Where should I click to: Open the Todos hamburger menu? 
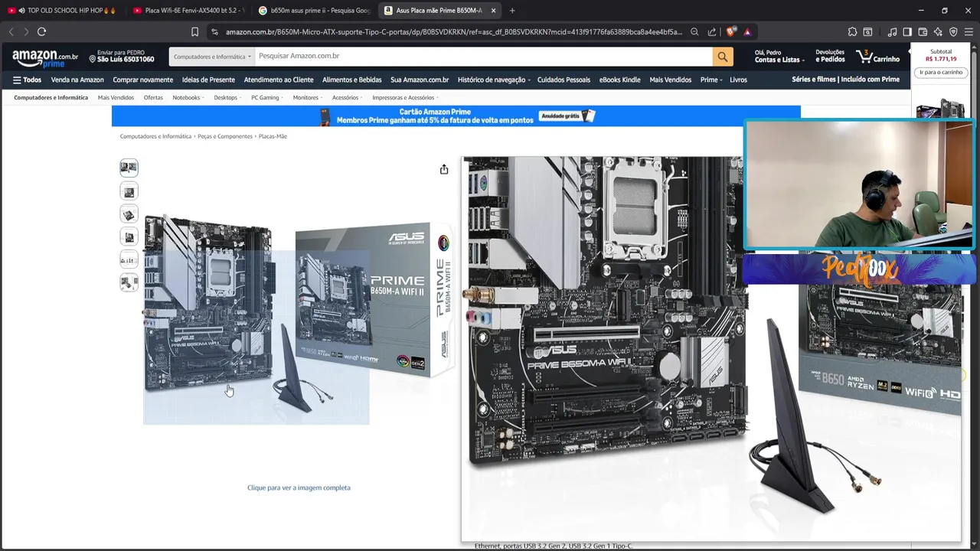[27, 80]
